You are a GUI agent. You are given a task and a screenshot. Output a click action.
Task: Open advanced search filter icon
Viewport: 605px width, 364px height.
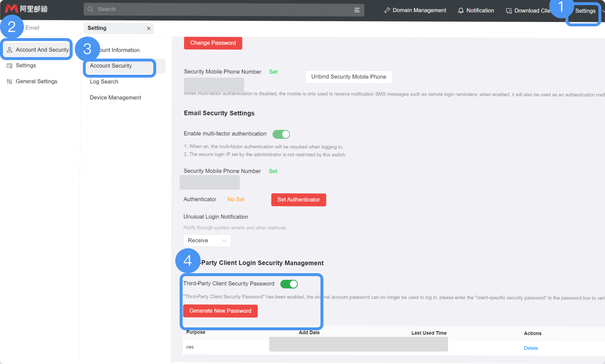point(357,10)
